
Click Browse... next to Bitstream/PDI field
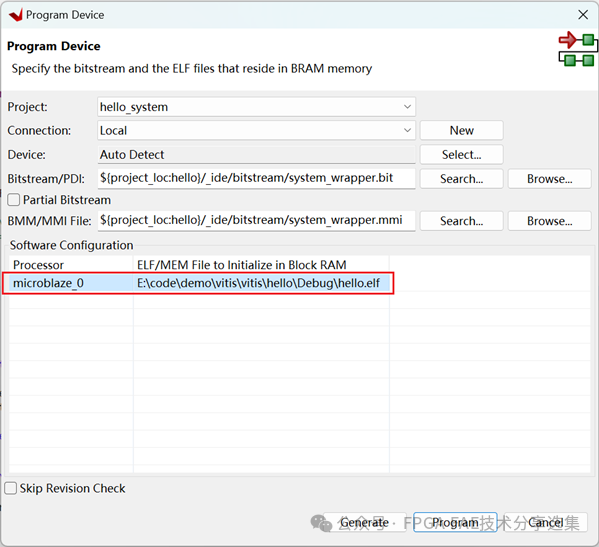coord(549,179)
